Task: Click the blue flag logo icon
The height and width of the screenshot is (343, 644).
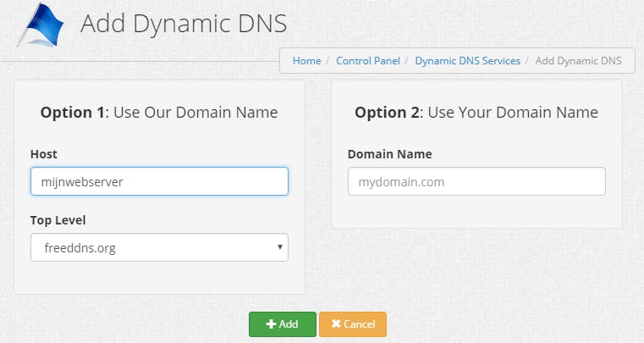Action: [x=41, y=26]
